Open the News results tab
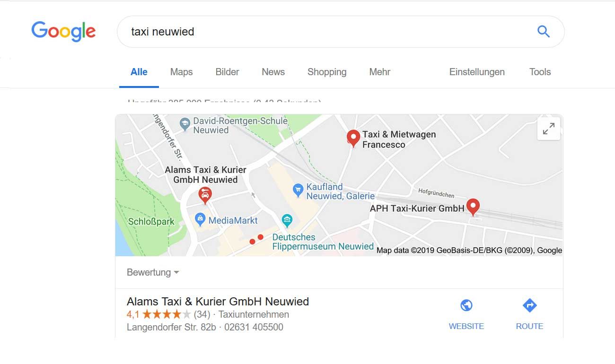 [273, 72]
